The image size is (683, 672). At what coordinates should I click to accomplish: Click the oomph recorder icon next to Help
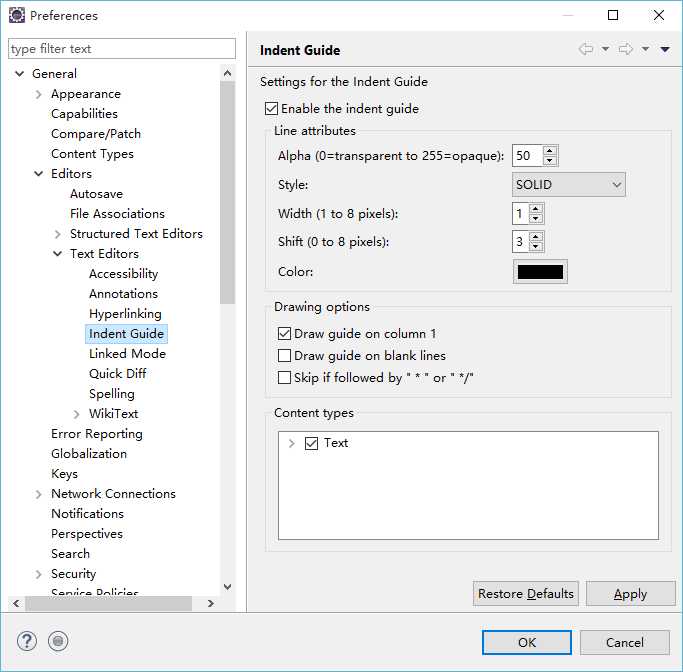[58, 641]
